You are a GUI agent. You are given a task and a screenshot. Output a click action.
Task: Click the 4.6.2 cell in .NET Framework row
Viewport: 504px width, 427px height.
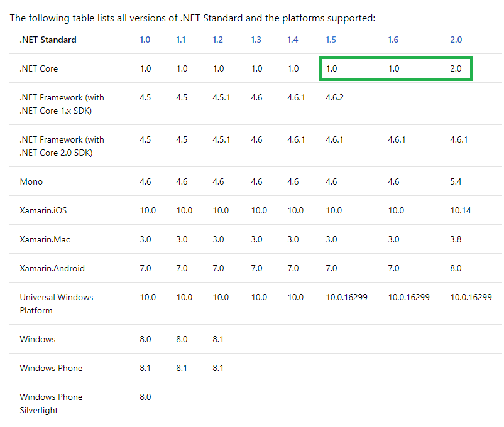tap(334, 98)
